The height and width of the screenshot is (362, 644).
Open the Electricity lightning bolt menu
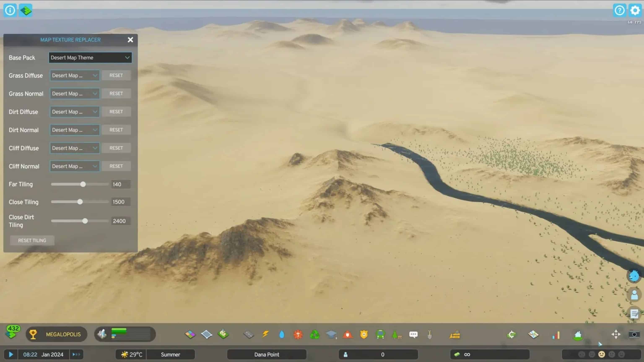265,334
